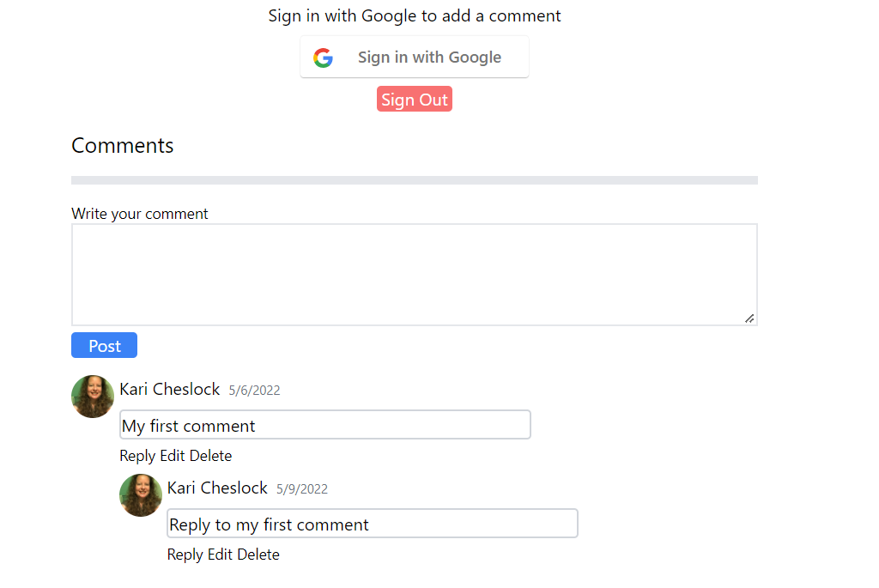Open Kari Cheslock's avatar on first comment
Image resolution: width=879 pixels, height=588 pixels.
pos(93,397)
